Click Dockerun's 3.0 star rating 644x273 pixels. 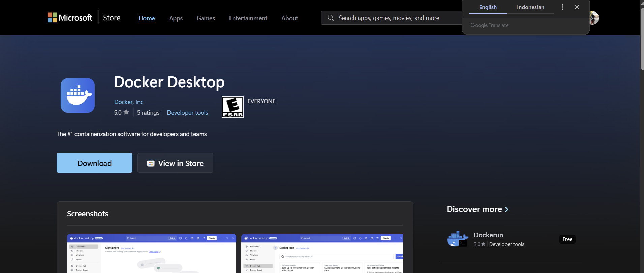tap(479, 244)
